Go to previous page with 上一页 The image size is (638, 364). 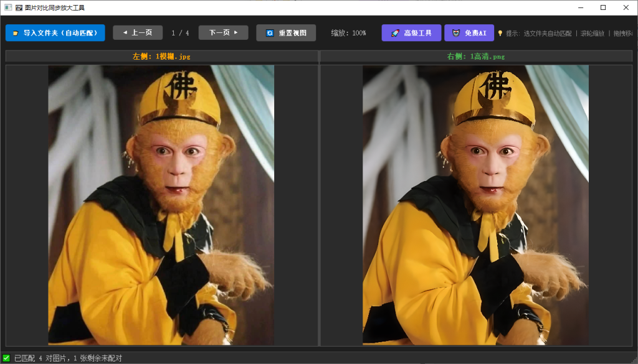coord(138,32)
